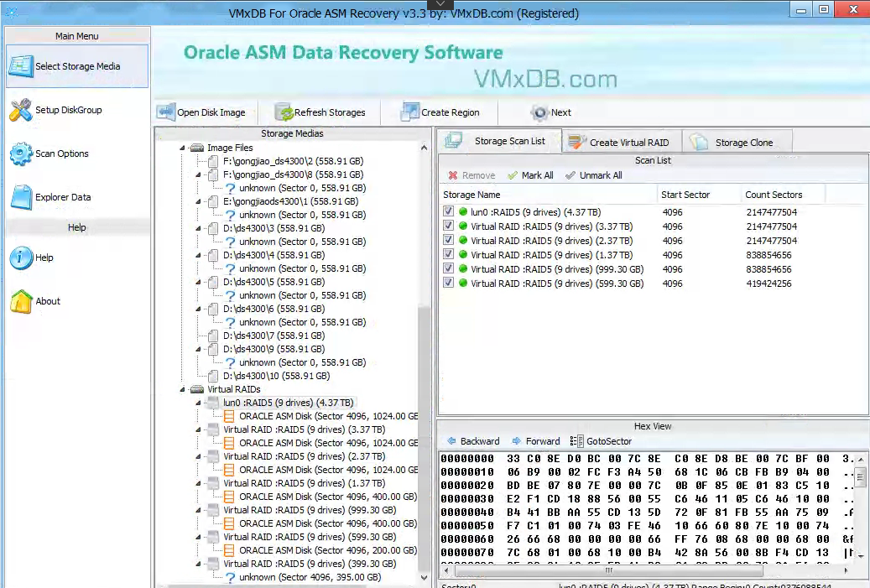Uncheck Virtual RAID (3.37 TB) checkbox
This screenshot has width=870, height=588.
448,226
